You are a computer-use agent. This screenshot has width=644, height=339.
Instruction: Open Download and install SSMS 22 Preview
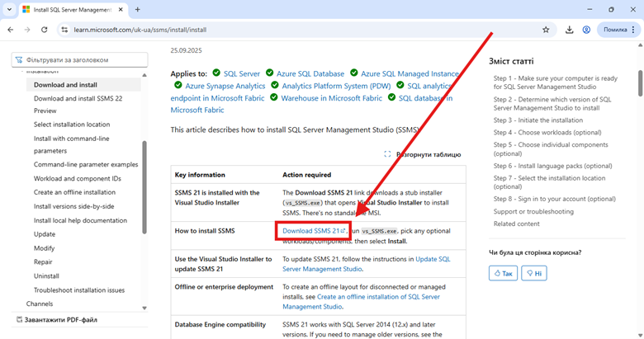point(78,105)
